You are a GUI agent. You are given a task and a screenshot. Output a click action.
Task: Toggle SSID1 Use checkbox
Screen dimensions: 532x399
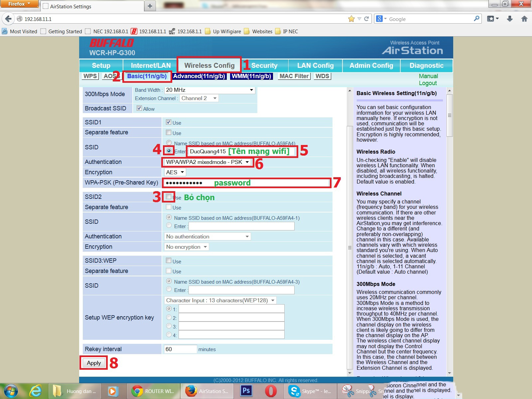pos(169,122)
